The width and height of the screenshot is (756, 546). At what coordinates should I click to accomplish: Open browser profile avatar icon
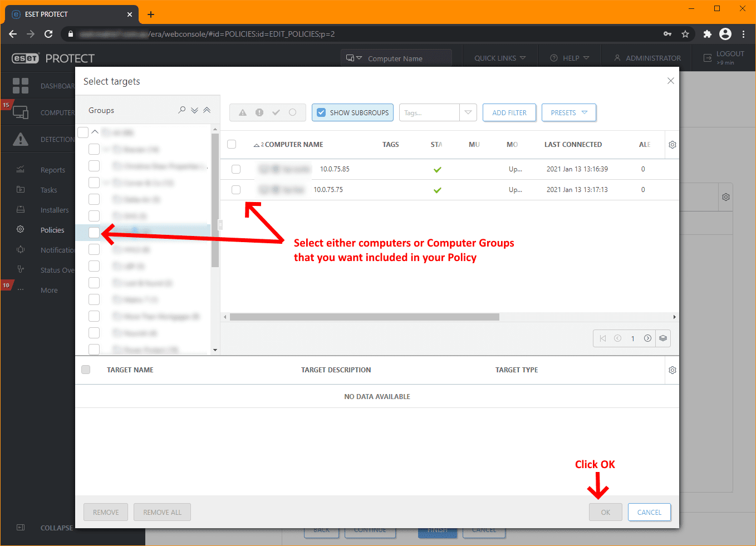coord(725,34)
